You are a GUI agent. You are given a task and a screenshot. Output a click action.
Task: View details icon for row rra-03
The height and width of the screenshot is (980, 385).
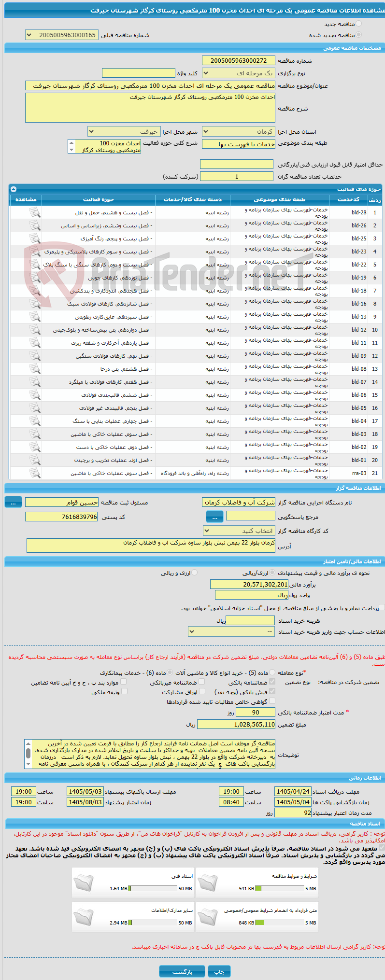pos(35,473)
